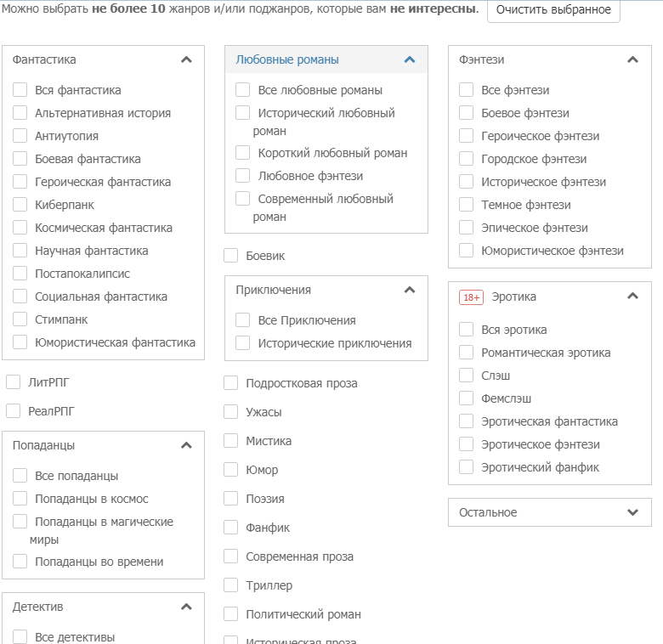The height and width of the screenshot is (644, 663).
Task: Select the Темное фэнтези checkbox
Action: (x=466, y=205)
